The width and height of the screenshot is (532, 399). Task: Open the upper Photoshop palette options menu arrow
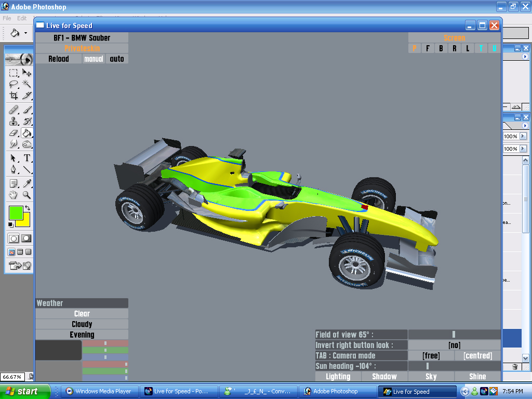525,57
